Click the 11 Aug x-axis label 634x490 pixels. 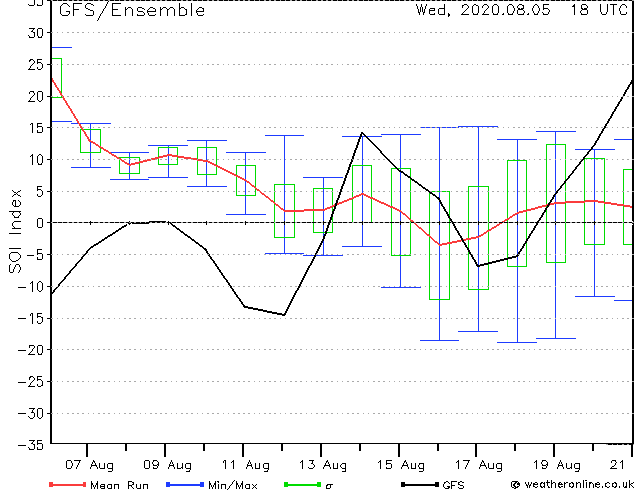[x=245, y=465]
